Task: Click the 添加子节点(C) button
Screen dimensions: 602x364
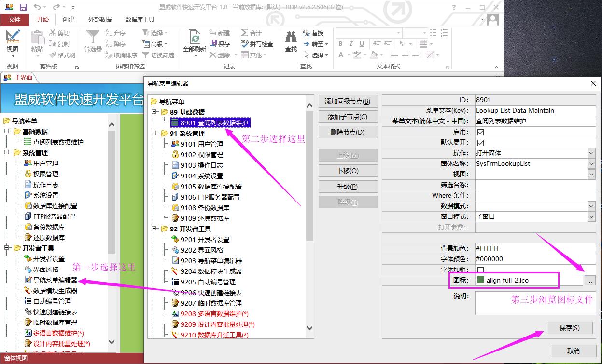Action: pyautogui.click(x=348, y=117)
